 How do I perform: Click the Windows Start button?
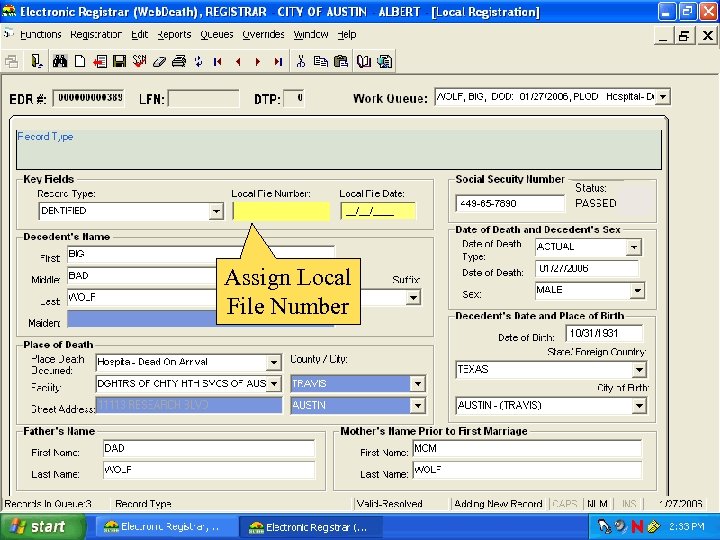coord(36,526)
